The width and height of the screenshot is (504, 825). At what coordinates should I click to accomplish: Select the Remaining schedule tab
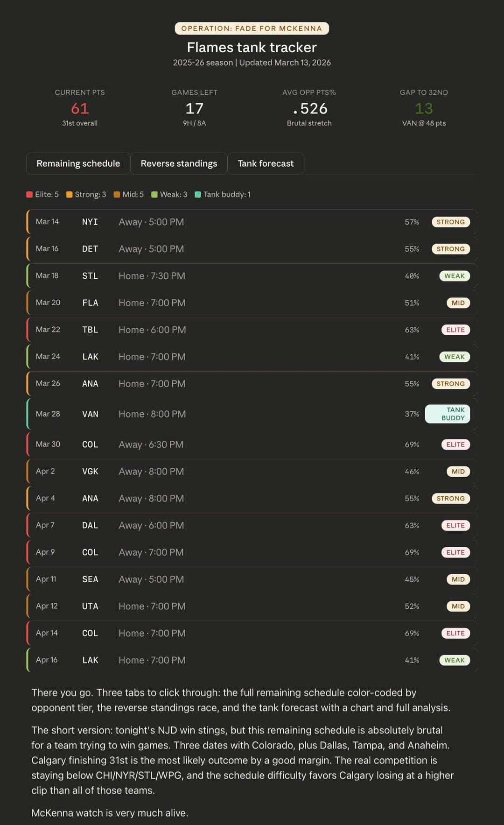(x=78, y=163)
